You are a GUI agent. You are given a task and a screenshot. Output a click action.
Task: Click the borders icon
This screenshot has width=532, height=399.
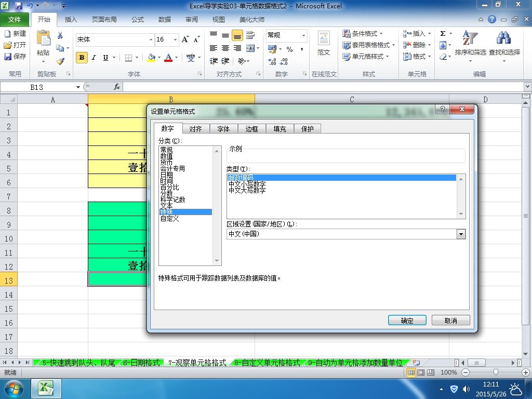coord(128,58)
